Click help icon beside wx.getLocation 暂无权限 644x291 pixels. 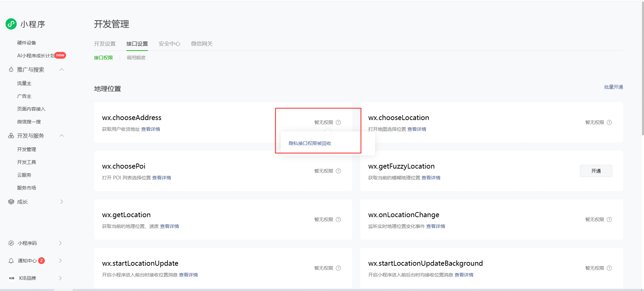click(x=338, y=220)
